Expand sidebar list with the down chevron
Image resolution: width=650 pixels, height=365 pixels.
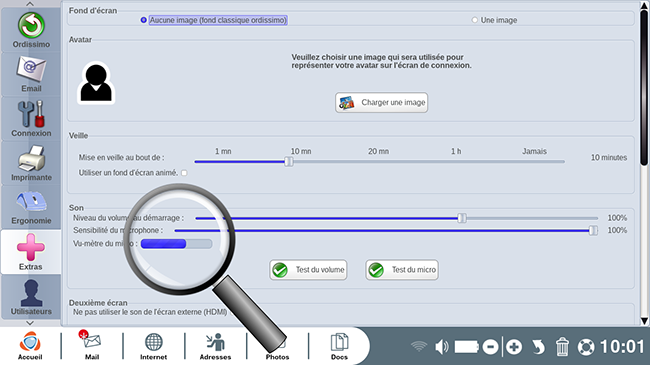click(x=30, y=323)
